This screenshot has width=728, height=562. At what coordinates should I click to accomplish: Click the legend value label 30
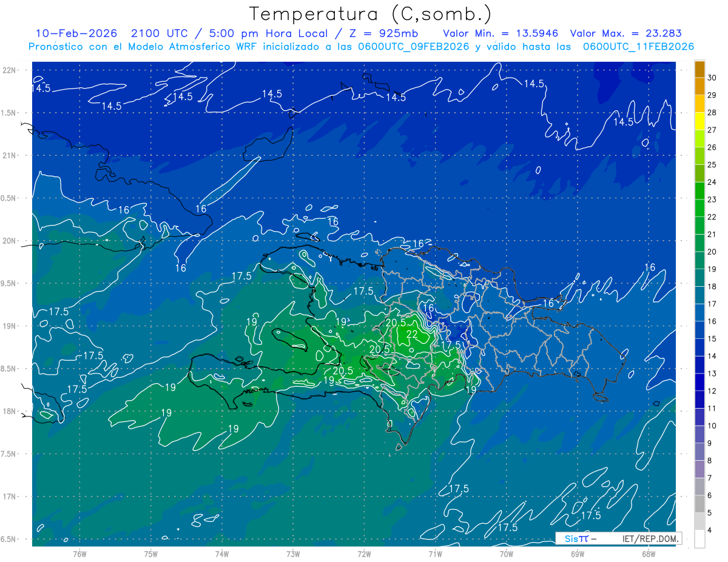712,78
